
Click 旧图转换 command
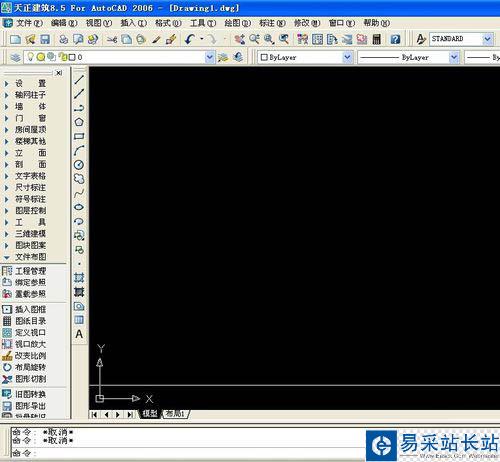pyautogui.click(x=24, y=394)
